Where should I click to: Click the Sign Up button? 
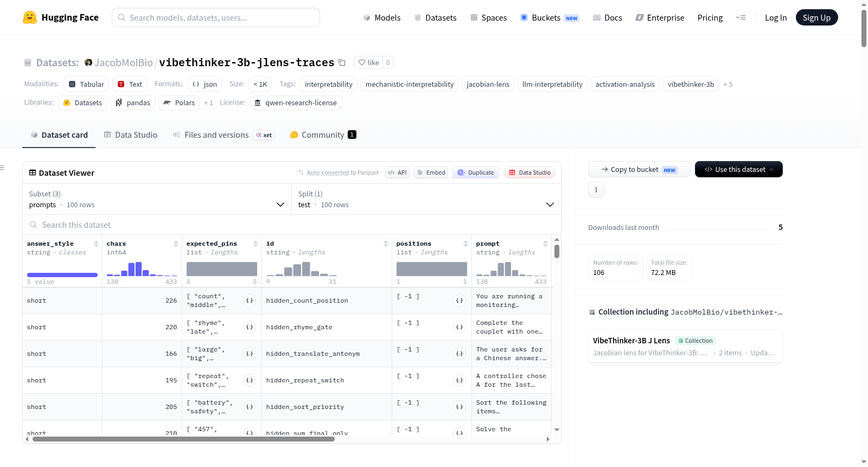[816, 17]
